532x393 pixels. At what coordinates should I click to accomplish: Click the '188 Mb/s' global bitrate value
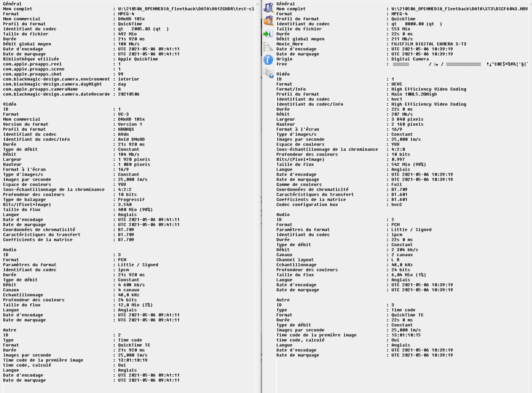[x=129, y=44]
